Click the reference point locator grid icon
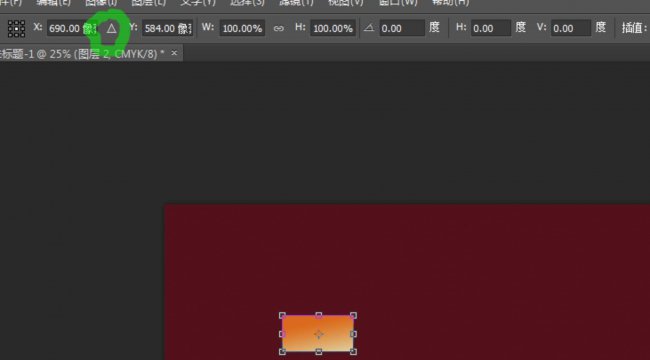 tap(17, 29)
